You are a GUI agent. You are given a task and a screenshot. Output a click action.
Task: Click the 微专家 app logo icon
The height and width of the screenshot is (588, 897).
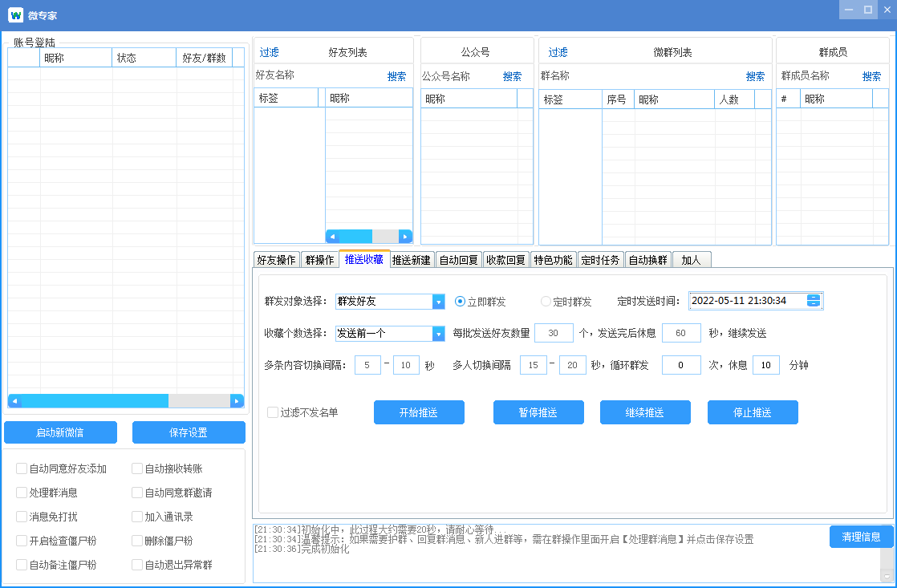point(15,15)
